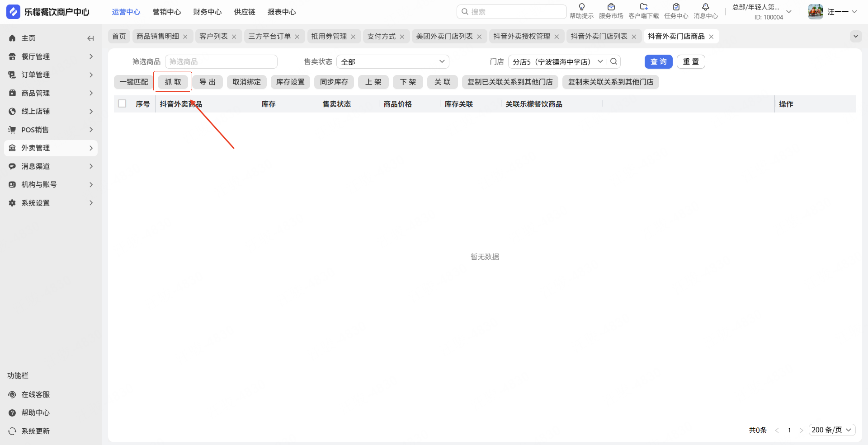
Task: Open the organization switcher 总部/年轻人第...
Action: click(762, 12)
